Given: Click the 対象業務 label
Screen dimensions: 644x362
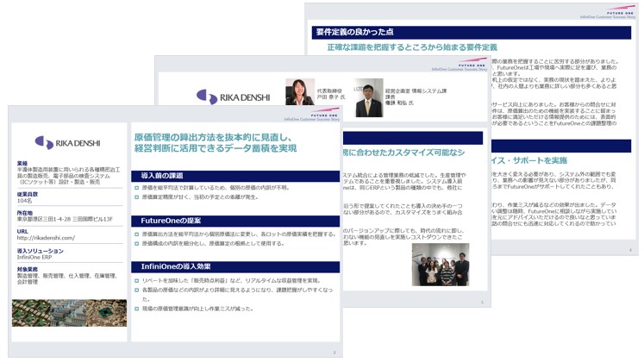Looking at the screenshot, I should click(x=28, y=269).
